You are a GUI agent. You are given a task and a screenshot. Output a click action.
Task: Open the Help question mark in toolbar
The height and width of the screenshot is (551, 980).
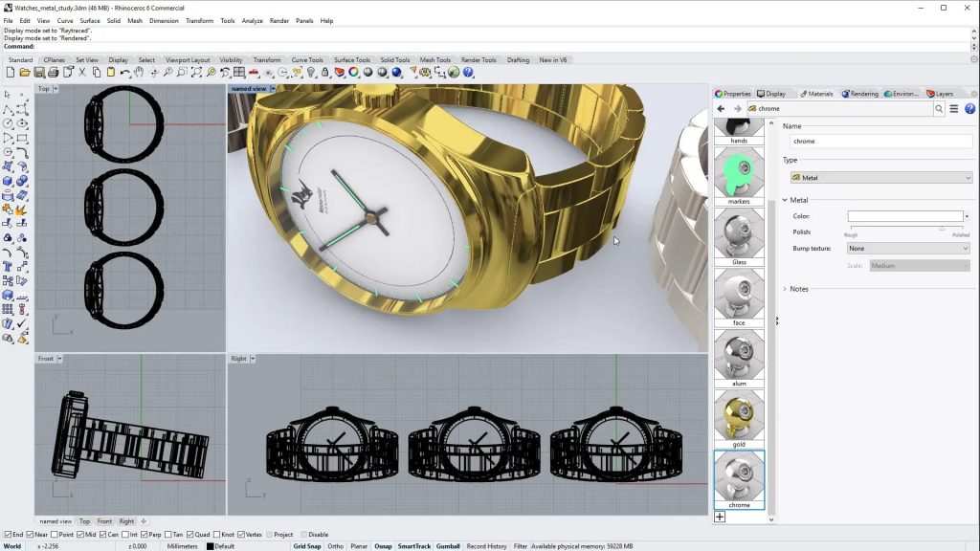pyautogui.click(x=468, y=73)
